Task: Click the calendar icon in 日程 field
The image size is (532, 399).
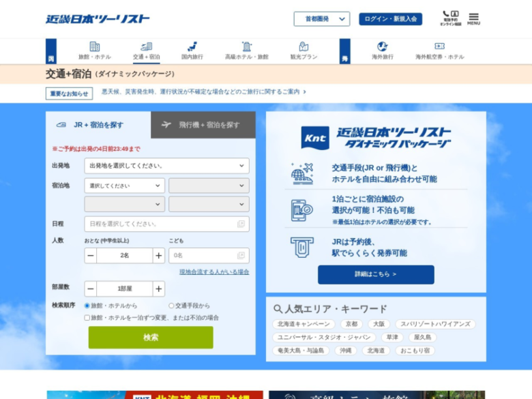Action: (x=241, y=224)
